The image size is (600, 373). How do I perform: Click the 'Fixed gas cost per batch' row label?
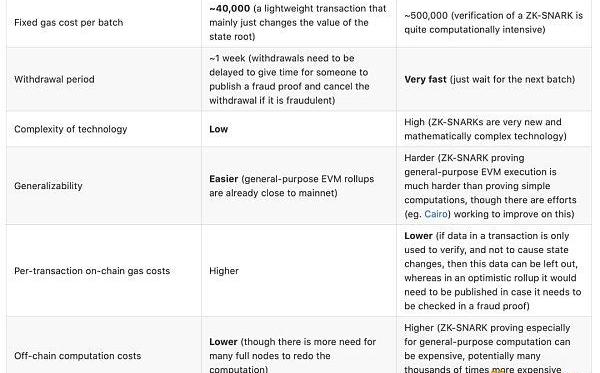69,23
